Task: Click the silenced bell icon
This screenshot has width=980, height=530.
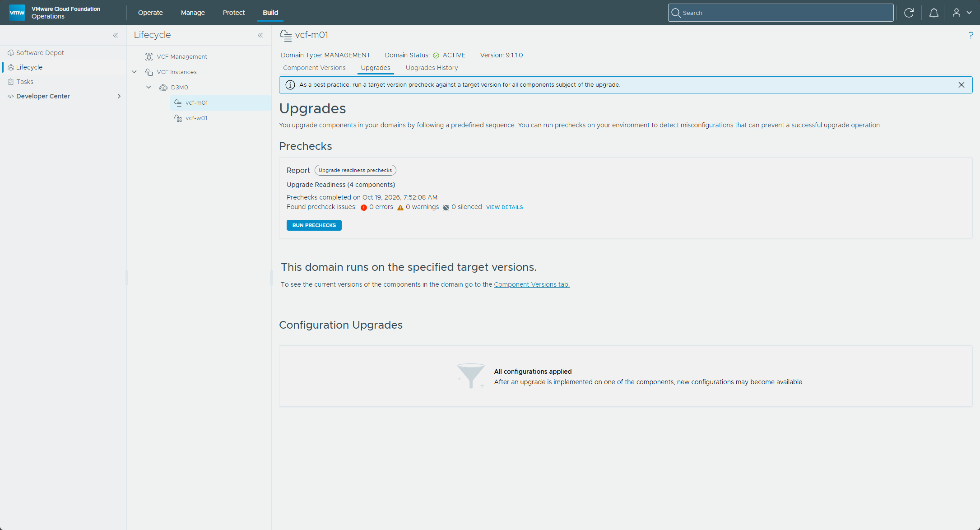Action: tap(446, 207)
